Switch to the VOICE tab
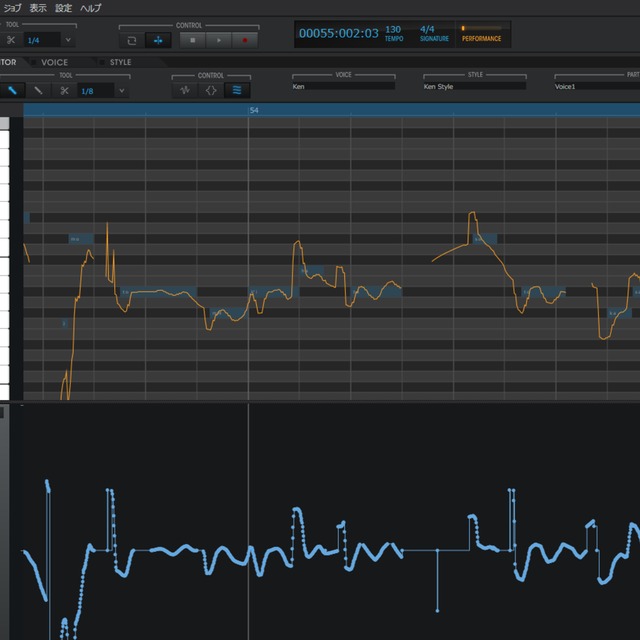 [55, 62]
